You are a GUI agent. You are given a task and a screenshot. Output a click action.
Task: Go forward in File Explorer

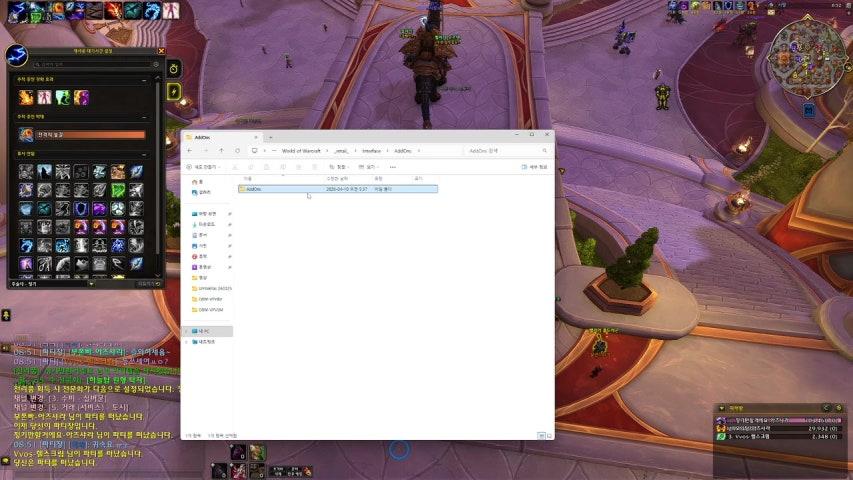click(x=205, y=151)
